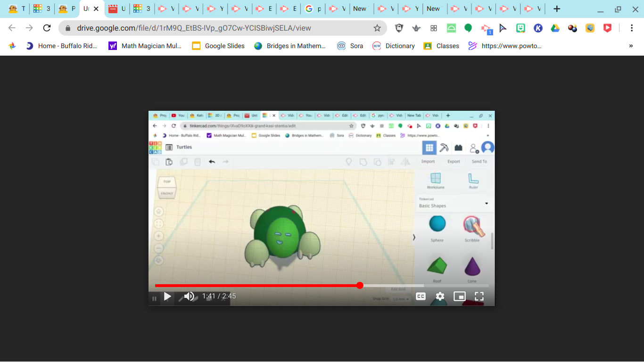This screenshot has height=362, width=644.
Task: Open the Google Drive extension icon
Action: (555, 28)
